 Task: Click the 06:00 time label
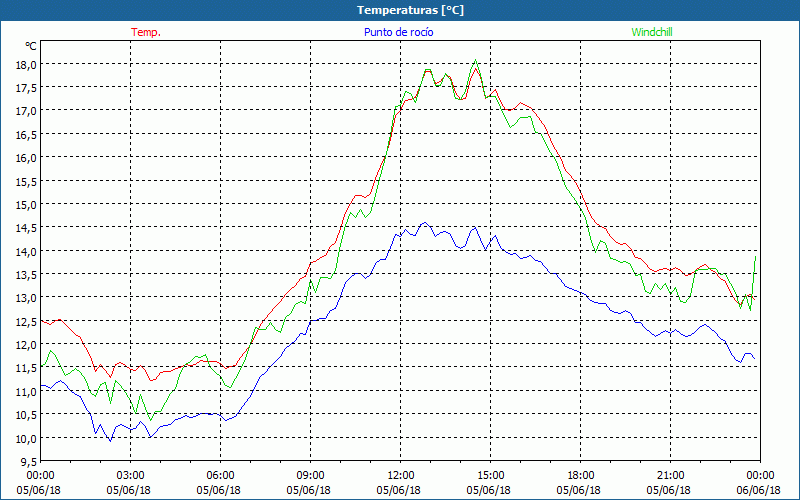220,476
